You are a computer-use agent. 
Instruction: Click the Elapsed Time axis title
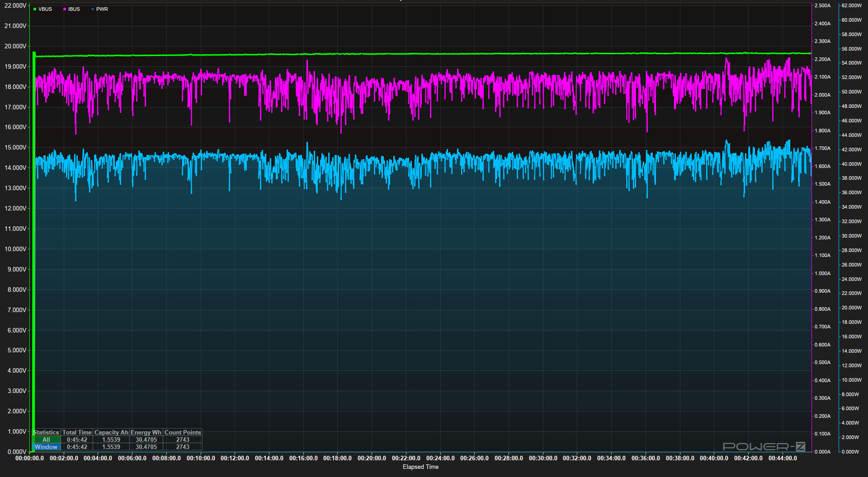pos(420,467)
